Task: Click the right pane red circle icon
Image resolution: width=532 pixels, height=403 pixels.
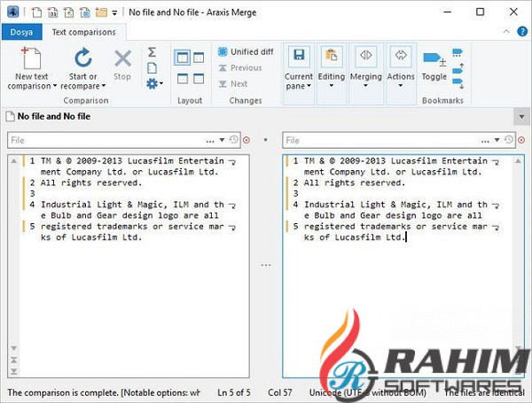Action: (x=522, y=140)
